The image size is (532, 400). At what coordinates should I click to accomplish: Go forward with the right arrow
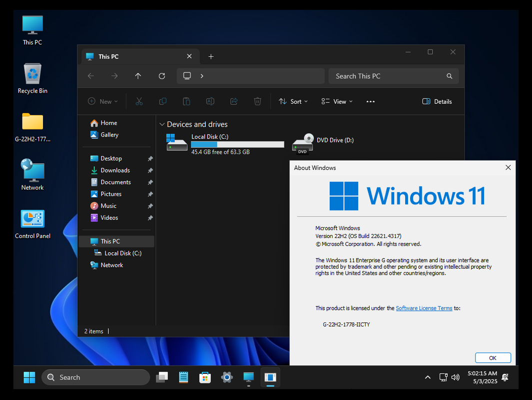coord(115,76)
